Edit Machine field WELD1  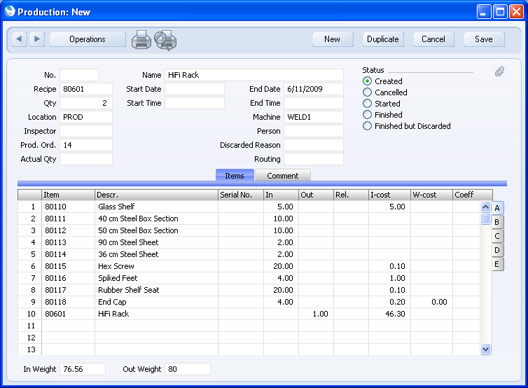pos(314,117)
